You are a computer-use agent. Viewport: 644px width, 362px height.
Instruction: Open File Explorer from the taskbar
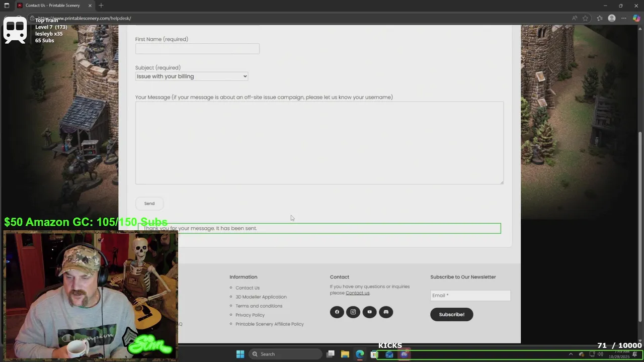345,354
